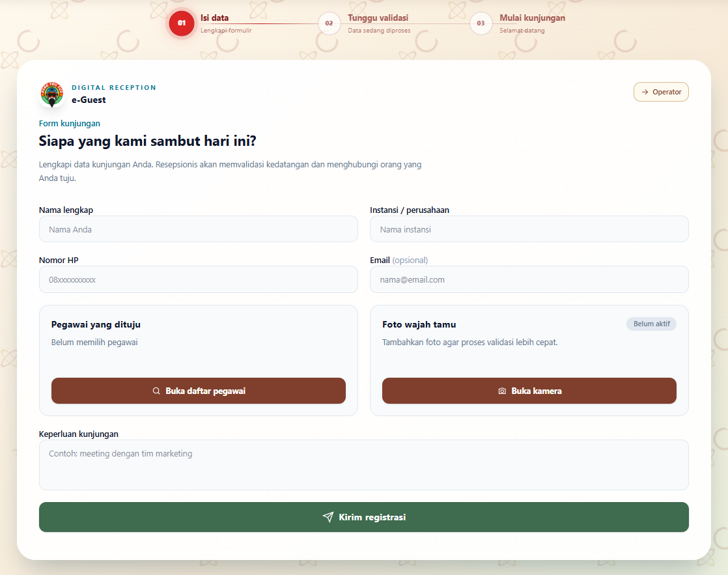Focus the Nama lengkap input field
The width and height of the screenshot is (728, 575).
tap(199, 229)
